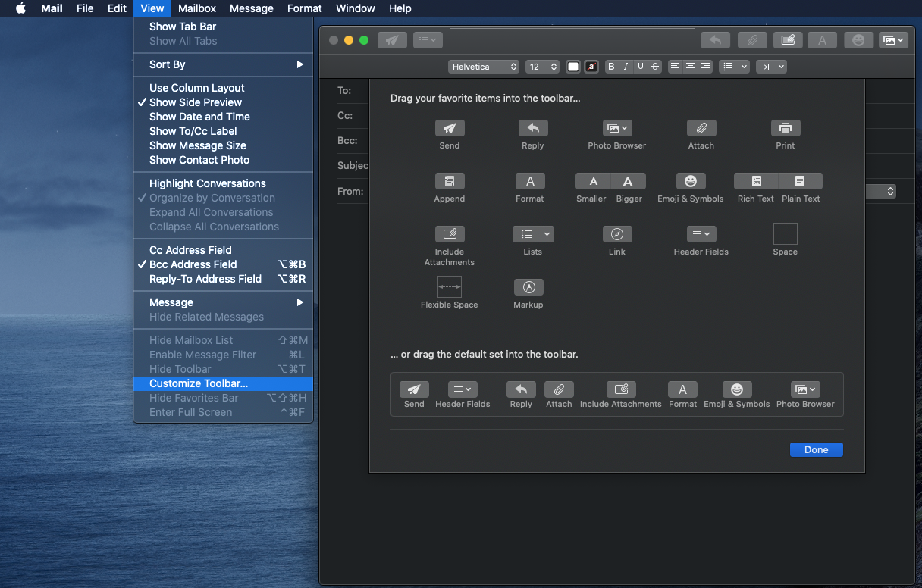Toggle Bcc Address Field menu item

coord(223,264)
